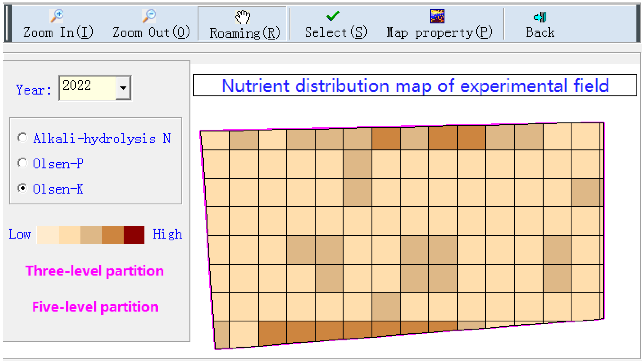Screen dimensions: 644x363
Task: Click the map title text box
Action: pos(415,85)
